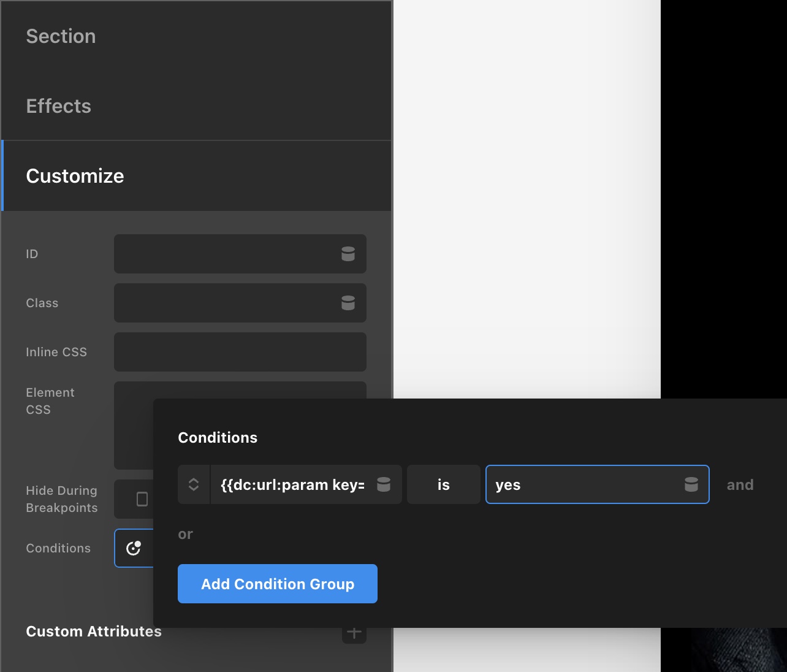The height and width of the screenshot is (672, 787).
Task: Select the Customize tab
Action: (75, 176)
